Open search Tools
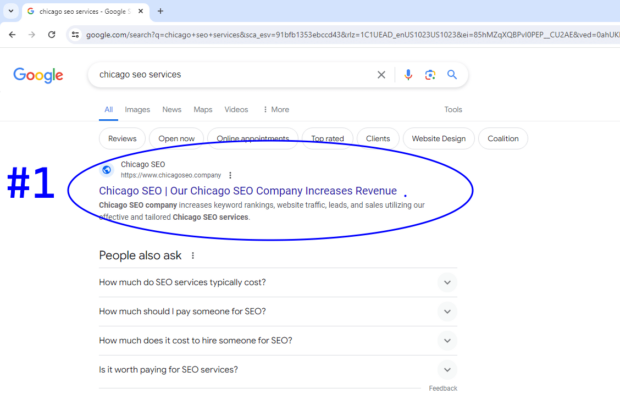Screen dimensions: 620x400 (x=453, y=109)
